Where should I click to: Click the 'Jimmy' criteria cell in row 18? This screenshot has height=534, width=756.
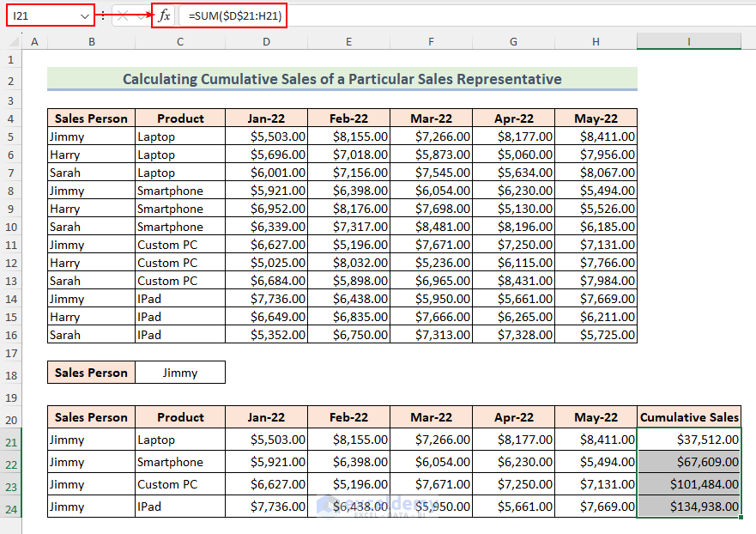pyautogui.click(x=180, y=373)
